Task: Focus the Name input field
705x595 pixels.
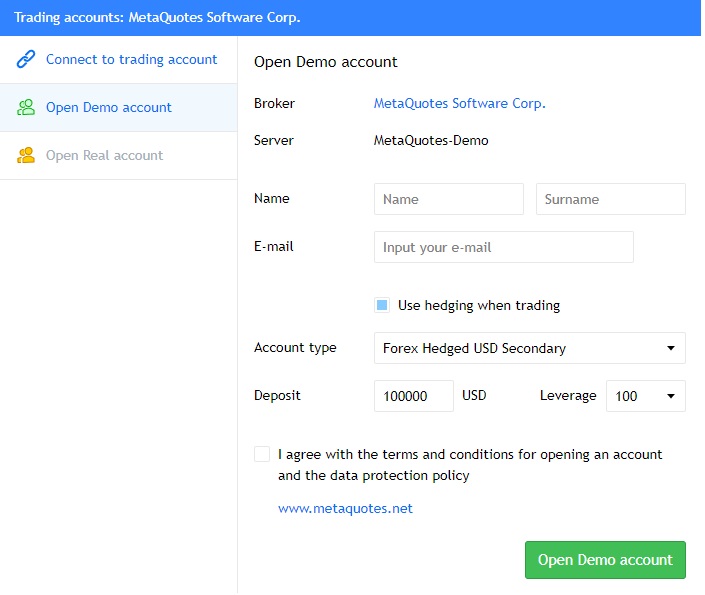Action: [x=448, y=199]
